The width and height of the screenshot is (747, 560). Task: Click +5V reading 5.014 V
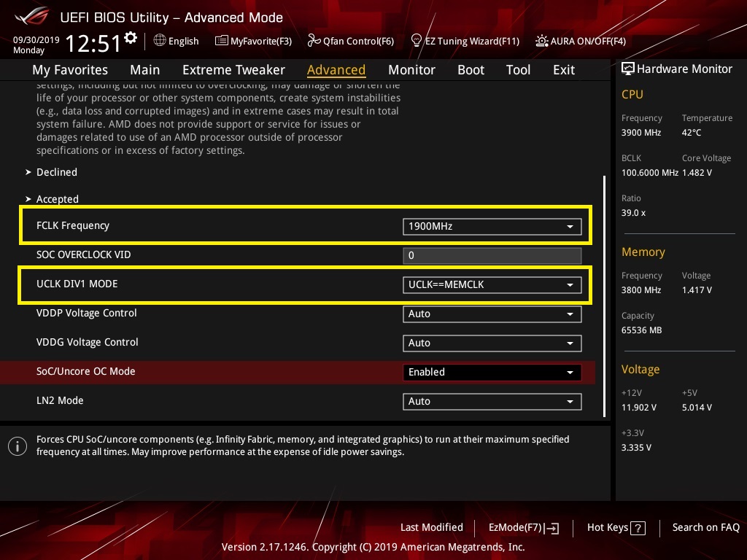[x=697, y=407]
